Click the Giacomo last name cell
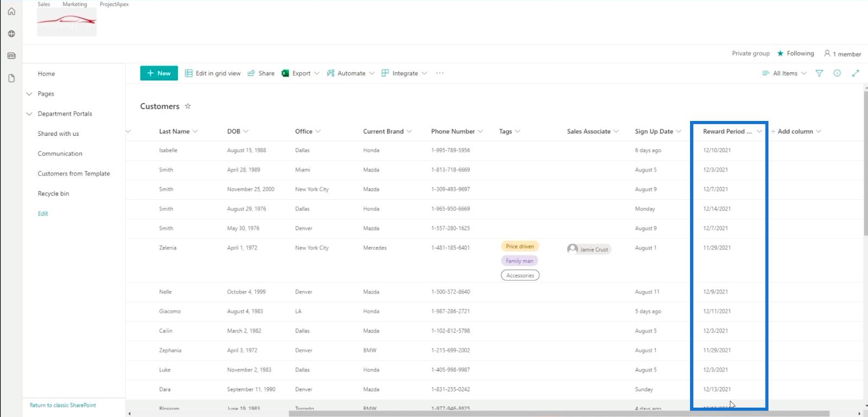The image size is (868, 417). point(170,312)
